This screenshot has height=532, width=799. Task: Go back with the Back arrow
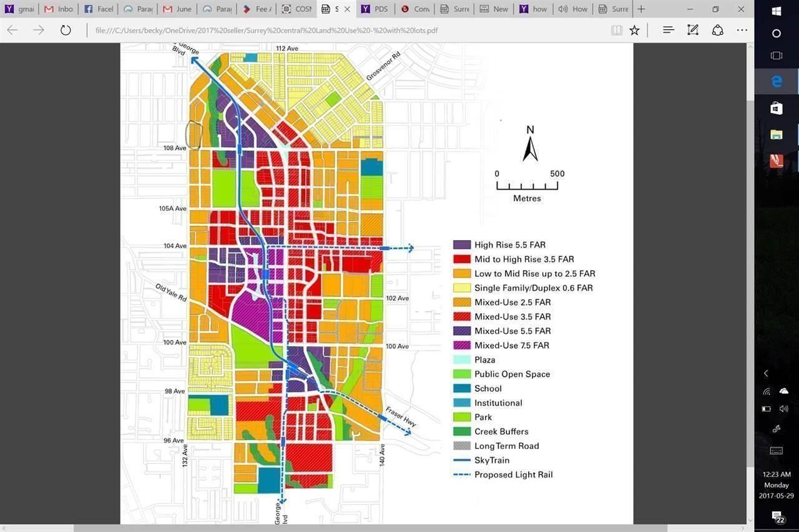(12, 30)
